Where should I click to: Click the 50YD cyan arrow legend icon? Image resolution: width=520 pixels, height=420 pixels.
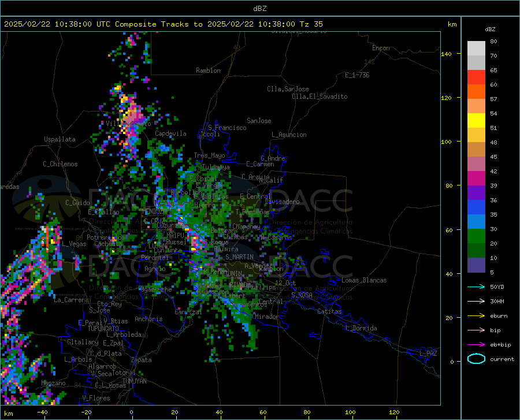click(x=476, y=287)
